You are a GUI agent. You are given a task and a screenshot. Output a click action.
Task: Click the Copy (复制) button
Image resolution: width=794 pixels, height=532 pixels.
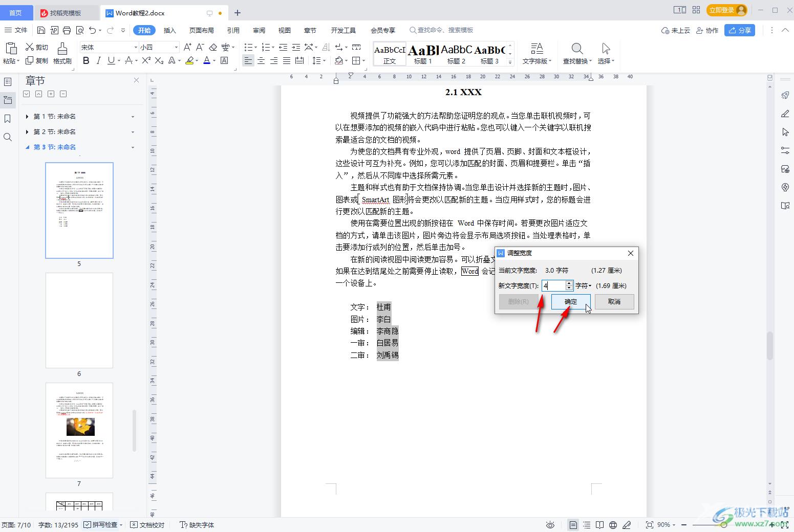click(37, 60)
